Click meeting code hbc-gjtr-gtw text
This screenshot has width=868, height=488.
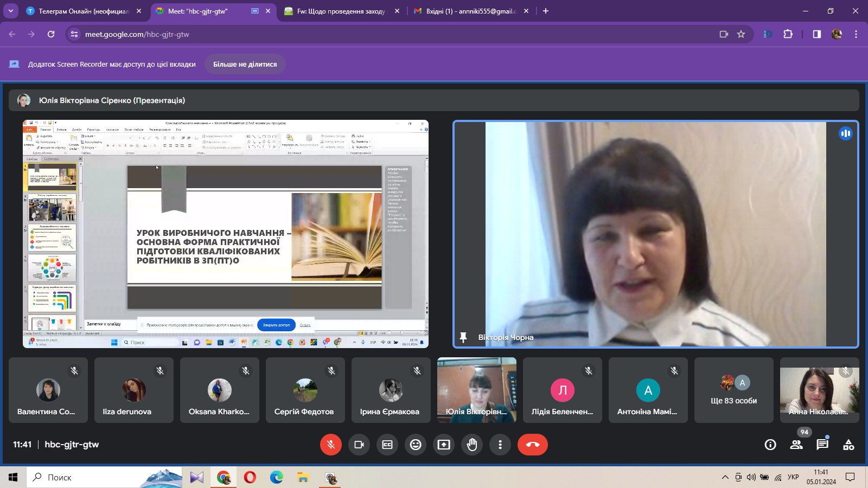(x=72, y=445)
